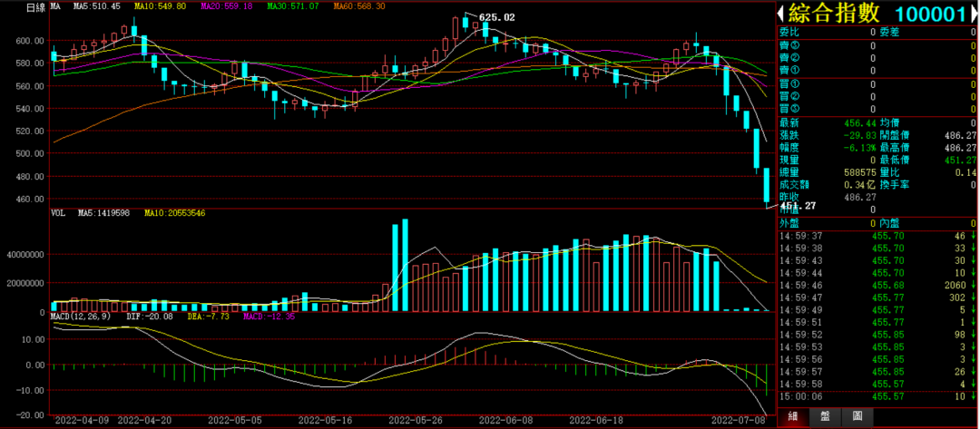
Task: Select the MA10:549.80 indicator label
Action: pyautogui.click(x=161, y=7)
